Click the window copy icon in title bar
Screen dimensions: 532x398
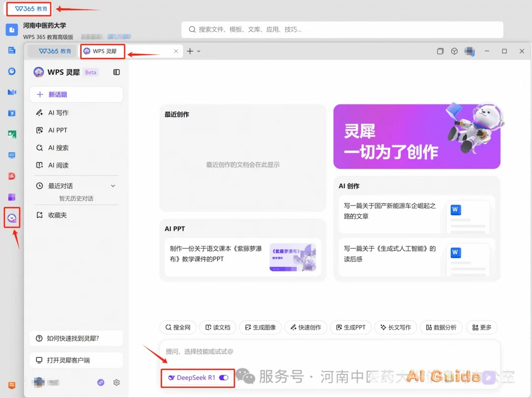[440, 51]
